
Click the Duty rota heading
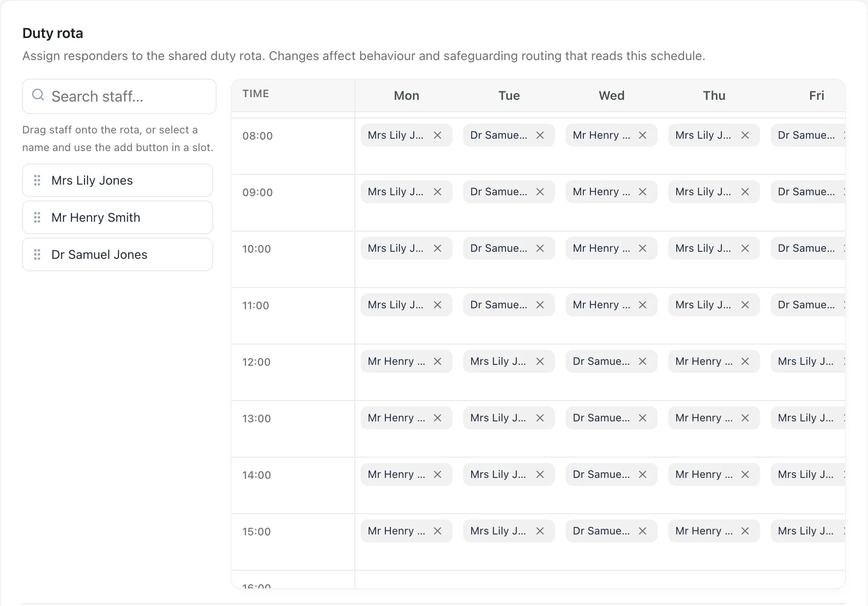(53, 33)
